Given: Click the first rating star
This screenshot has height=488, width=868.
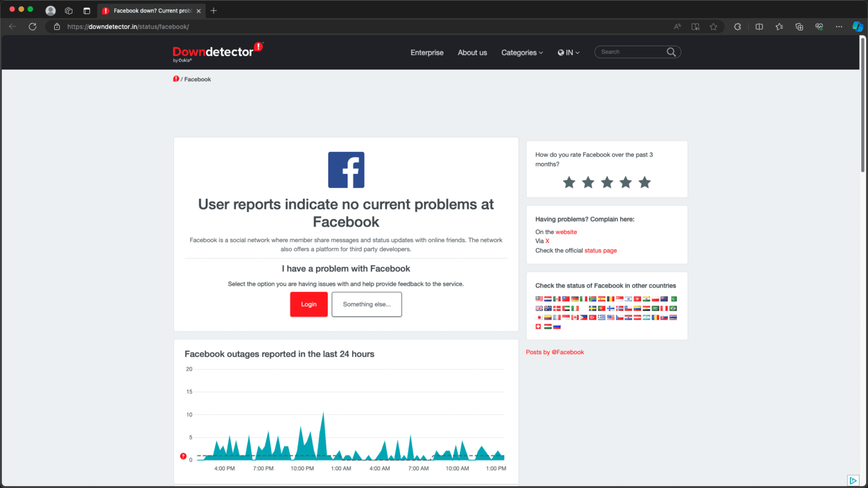Looking at the screenshot, I should point(569,182).
